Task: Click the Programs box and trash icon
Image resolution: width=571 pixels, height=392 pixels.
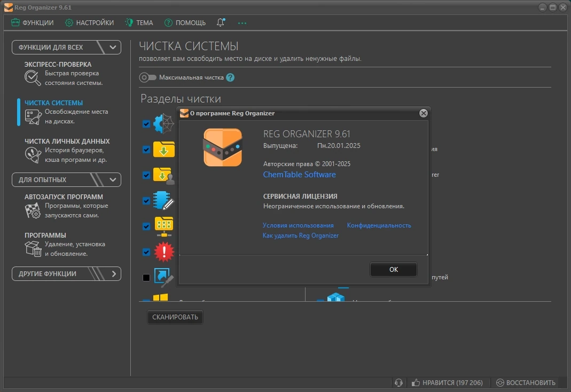Action: pyautogui.click(x=33, y=249)
